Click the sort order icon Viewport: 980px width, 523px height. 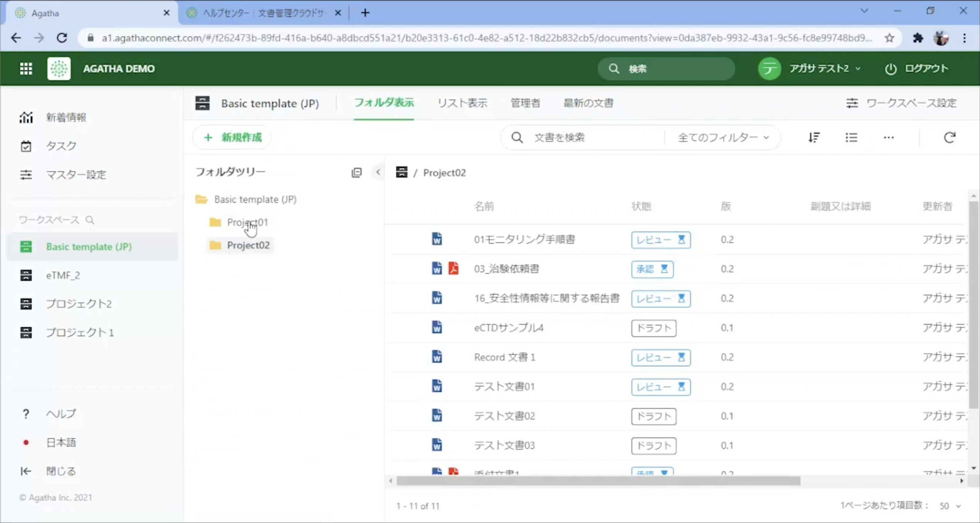click(x=814, y=137)
